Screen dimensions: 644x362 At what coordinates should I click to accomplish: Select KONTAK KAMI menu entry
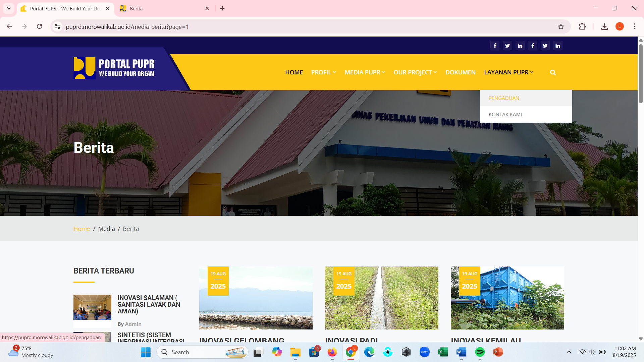click(x=505, y=115)
